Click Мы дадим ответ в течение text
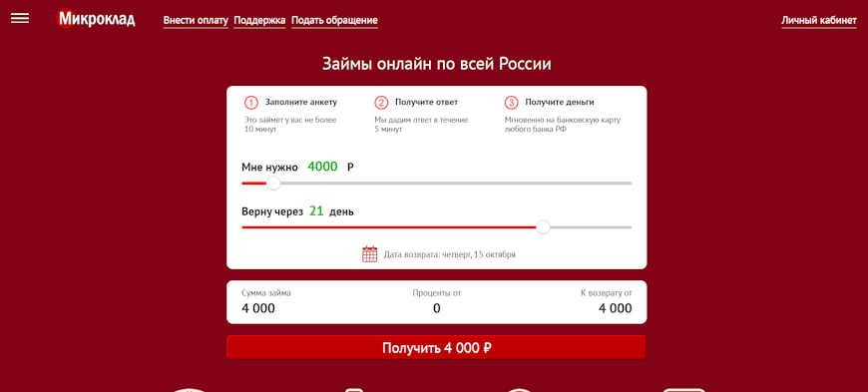 421,125
